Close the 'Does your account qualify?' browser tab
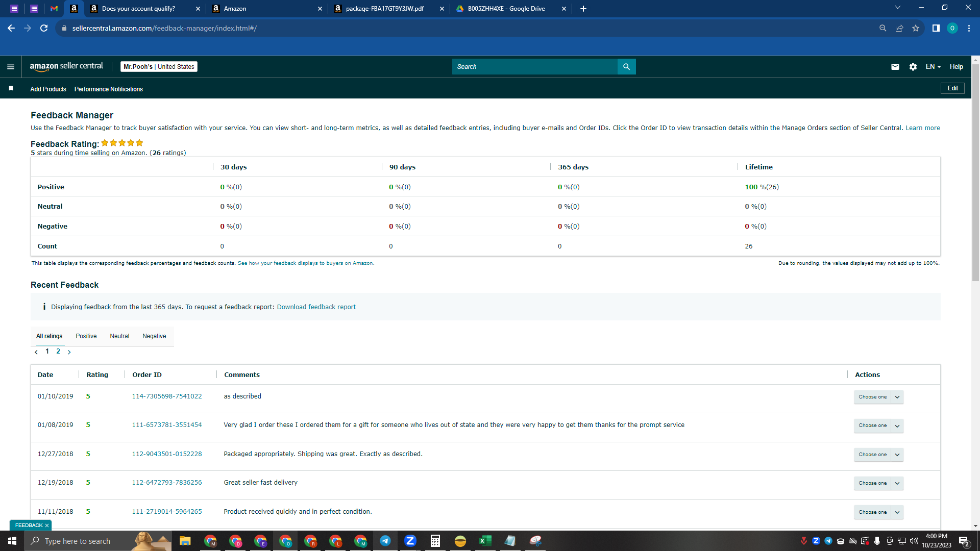Image resolution: width=980 pixels, height=551 pixels. (x=198, y=9)
